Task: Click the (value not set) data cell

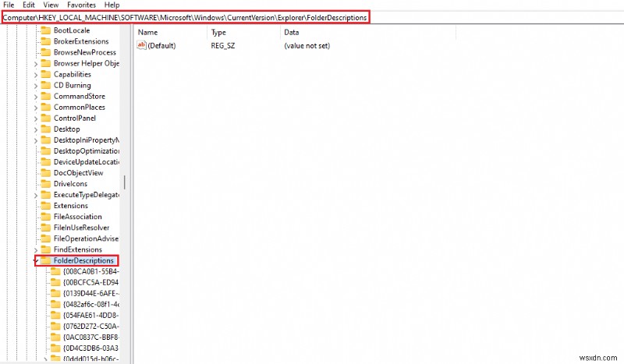Action: tap(307, 46)
